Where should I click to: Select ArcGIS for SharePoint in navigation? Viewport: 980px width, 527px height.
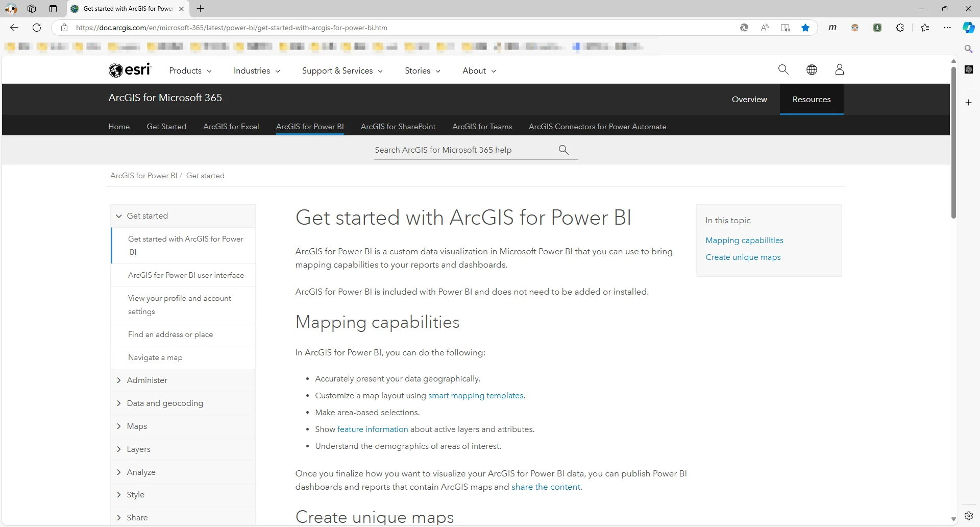click(x=398, y=127)
